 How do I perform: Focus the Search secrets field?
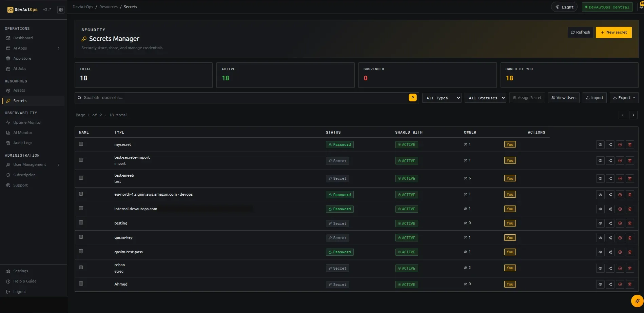[247, 98]
